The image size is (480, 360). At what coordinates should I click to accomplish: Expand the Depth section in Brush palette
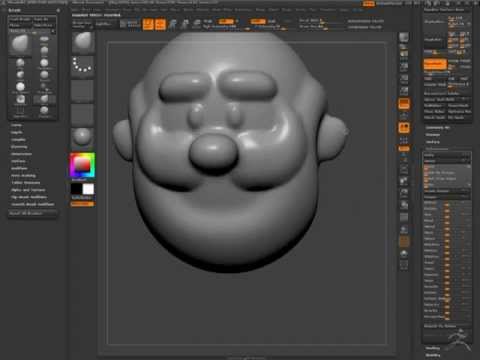click(x=17, y=132)
